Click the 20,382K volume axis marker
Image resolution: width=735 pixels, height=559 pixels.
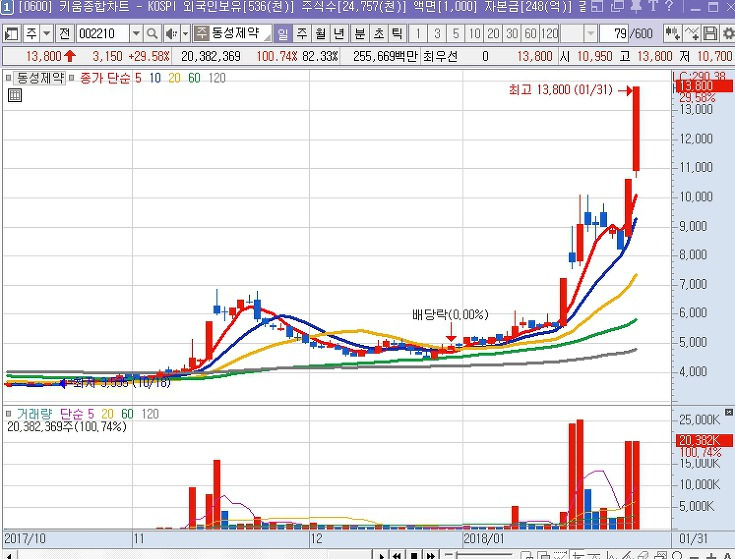coord(704,440)
